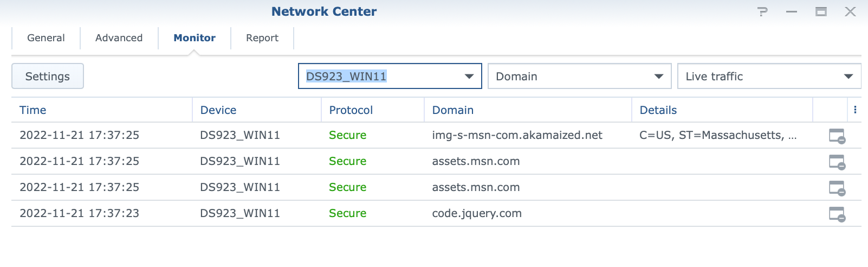
Task: Maximize the Network Center window
Action: point(821,11)
